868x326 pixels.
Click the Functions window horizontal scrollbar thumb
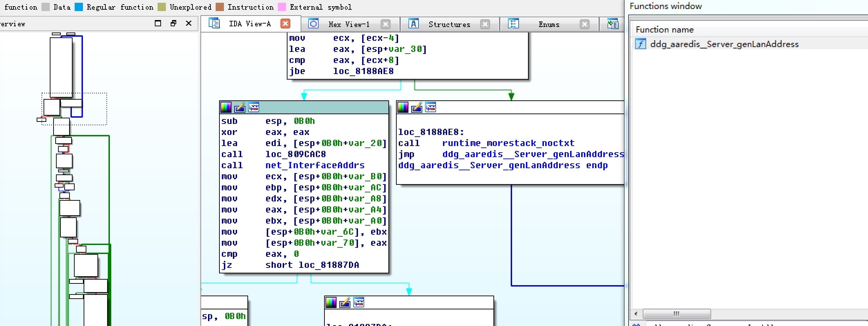(676, 314)
